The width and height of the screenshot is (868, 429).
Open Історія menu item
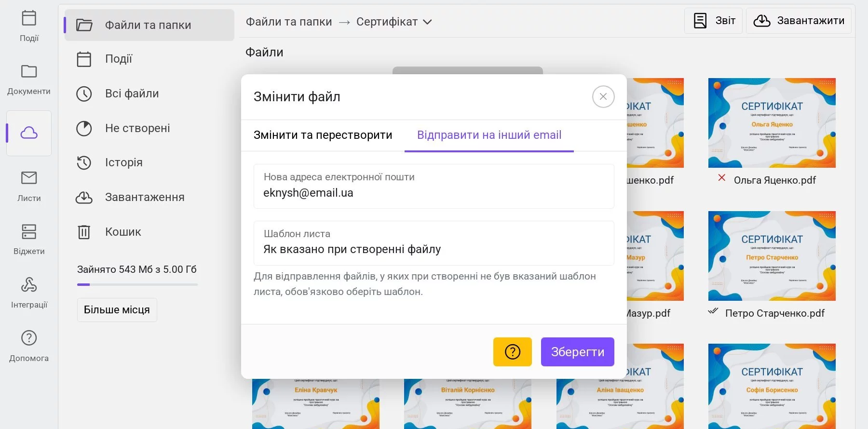point(149,162)
